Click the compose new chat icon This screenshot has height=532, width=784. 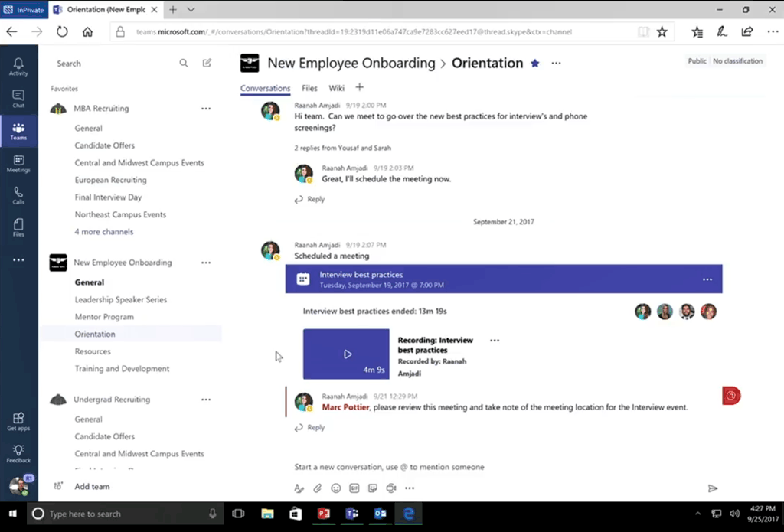pyautogui.click(x=207, y=64)
